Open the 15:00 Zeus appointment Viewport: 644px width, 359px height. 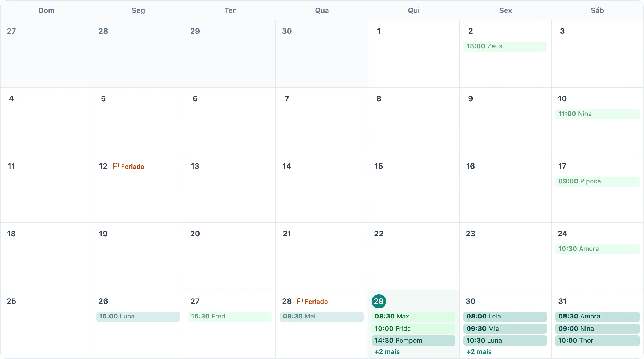(x=505, y=46)
